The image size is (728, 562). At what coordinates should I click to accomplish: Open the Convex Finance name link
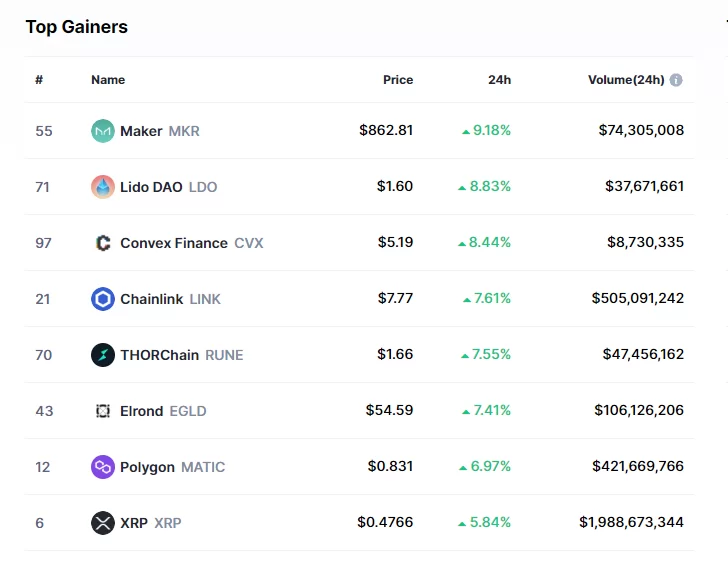click(173, 243)
